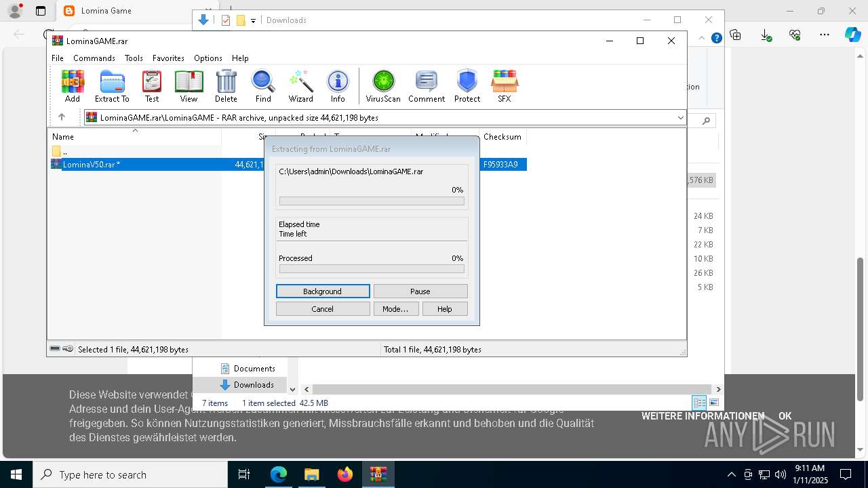Click the volume icon in system tray
This screenshot has width=868, height=488.
[x=780, y=474]
